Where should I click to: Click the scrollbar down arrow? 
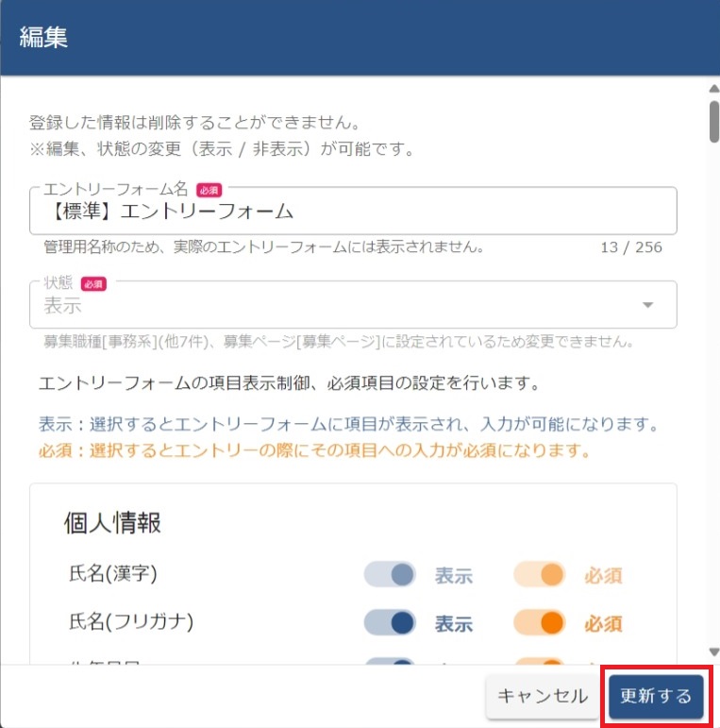tap(713, 652)
